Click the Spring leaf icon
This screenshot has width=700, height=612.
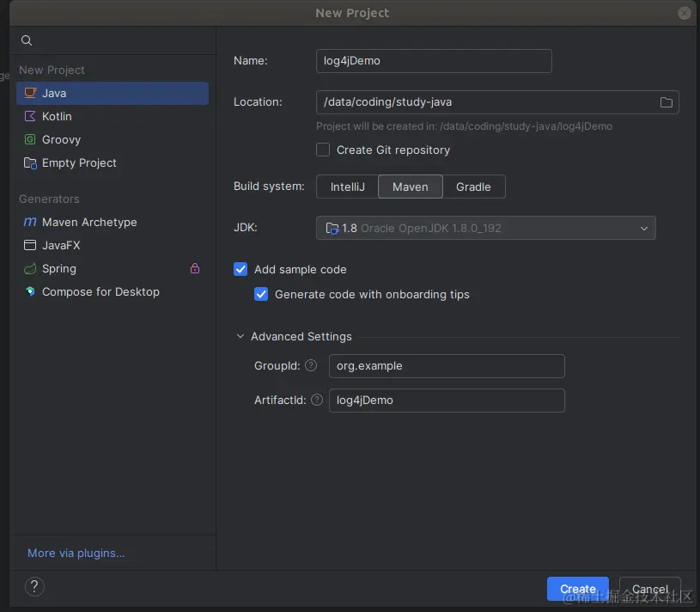[x=30, y=268]
